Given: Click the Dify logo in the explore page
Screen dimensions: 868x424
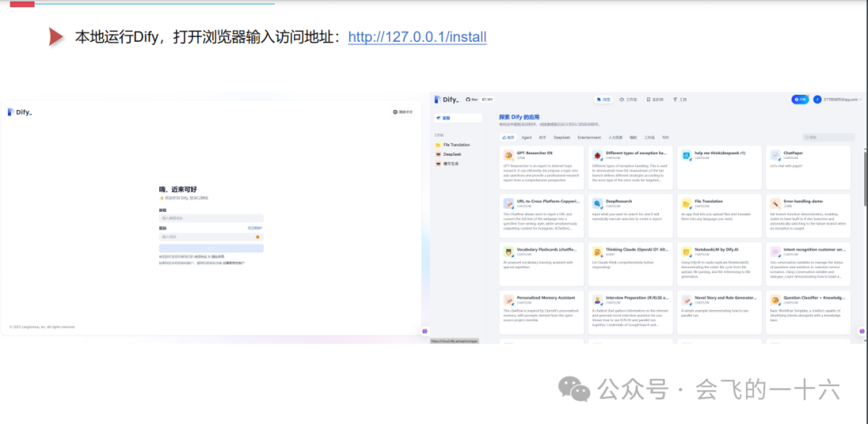Looking at the screenshot, I should [447, 100].
